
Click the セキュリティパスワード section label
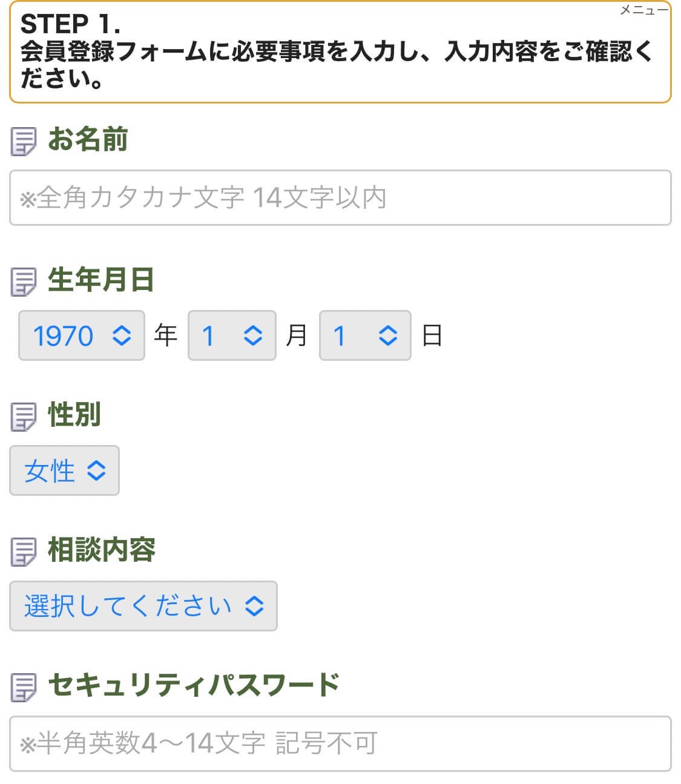point(194,685)
